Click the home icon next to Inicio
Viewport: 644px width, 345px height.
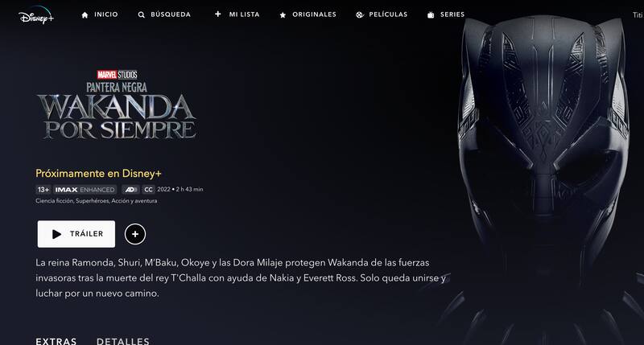(x=85, y=14)
